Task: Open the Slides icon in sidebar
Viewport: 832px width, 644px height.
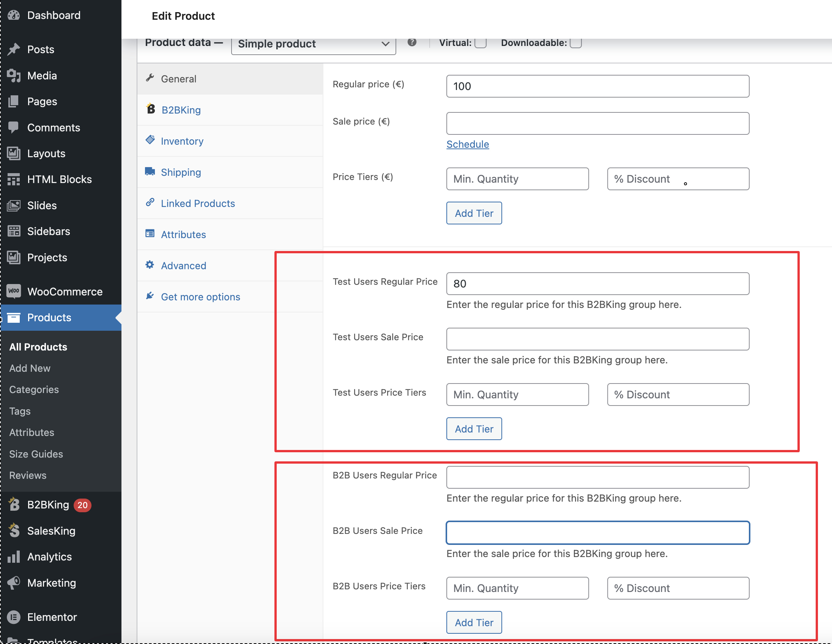Action: [x=14, y=205]
